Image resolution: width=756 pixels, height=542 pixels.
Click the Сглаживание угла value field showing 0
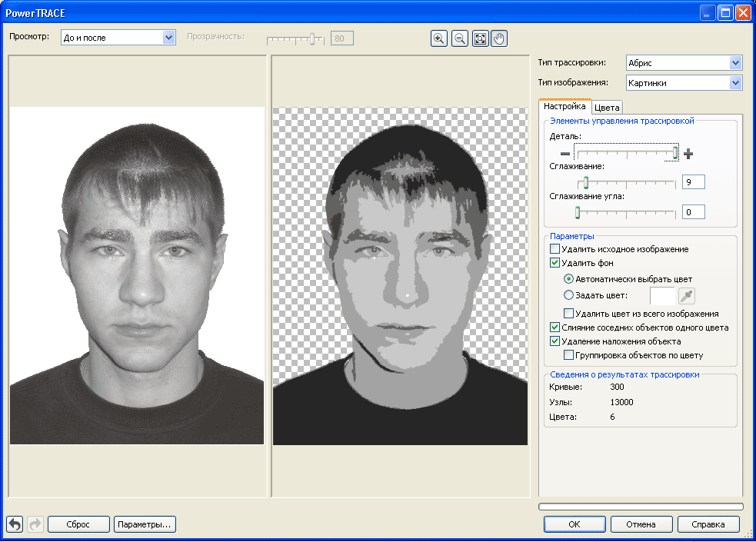pos(694,212)
